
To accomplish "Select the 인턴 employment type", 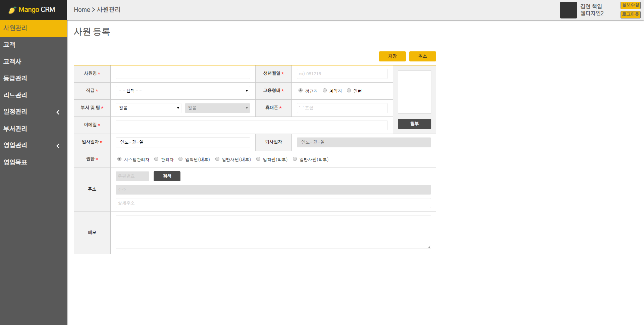I will coord(348,90).
